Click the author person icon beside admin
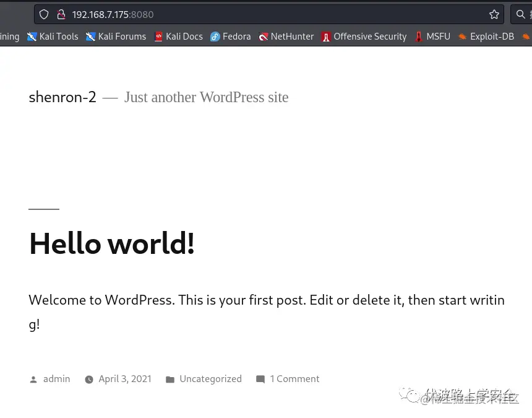Viewport: 532px width, 418px height. coord(33,379)
